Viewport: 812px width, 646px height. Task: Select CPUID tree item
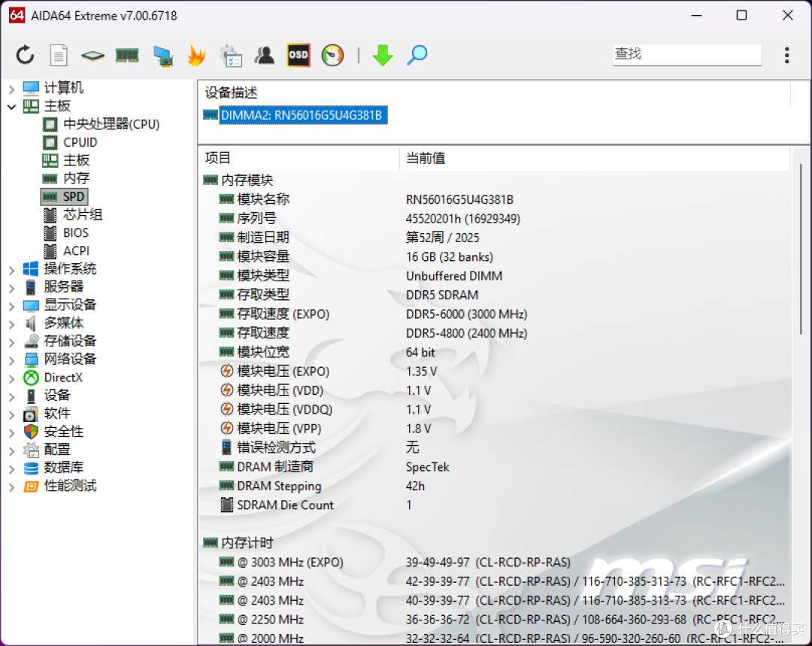pos(70,142)
